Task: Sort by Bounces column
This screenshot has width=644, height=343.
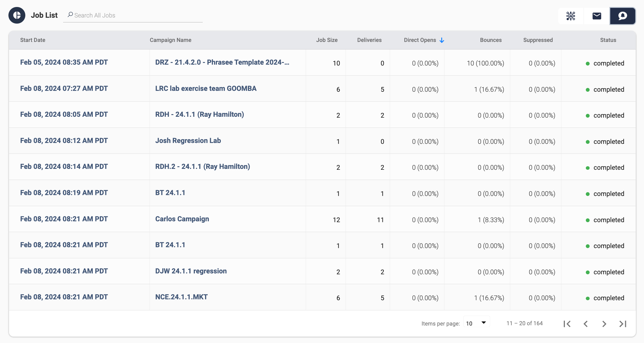Action: (x=491, y=40)
